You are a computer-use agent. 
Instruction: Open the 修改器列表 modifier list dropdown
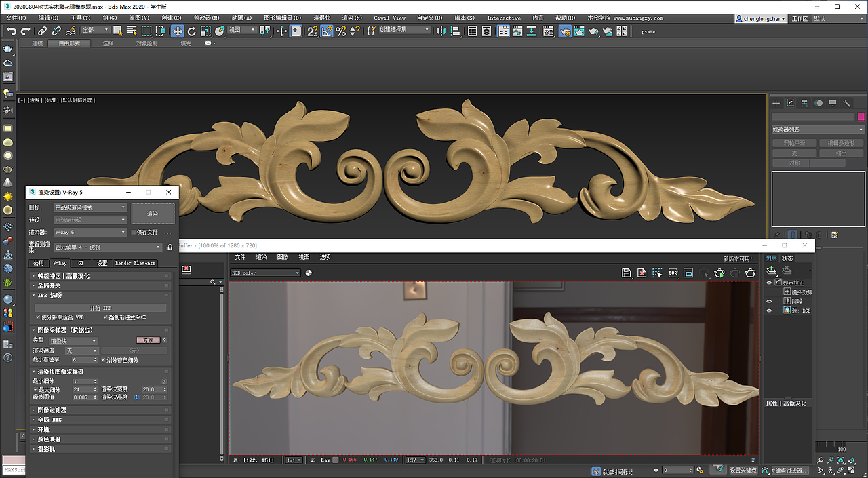[x=818, y=130]
